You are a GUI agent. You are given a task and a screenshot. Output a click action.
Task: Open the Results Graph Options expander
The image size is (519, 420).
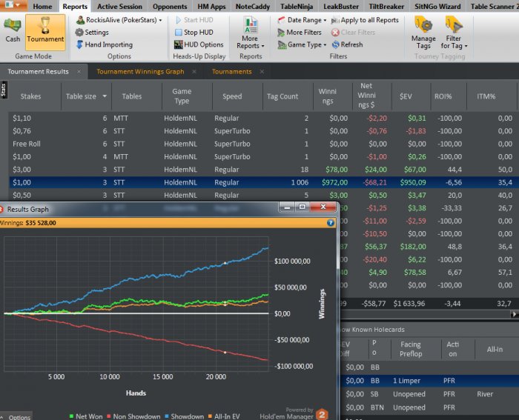pyautogui.click(x=16, y=417)
